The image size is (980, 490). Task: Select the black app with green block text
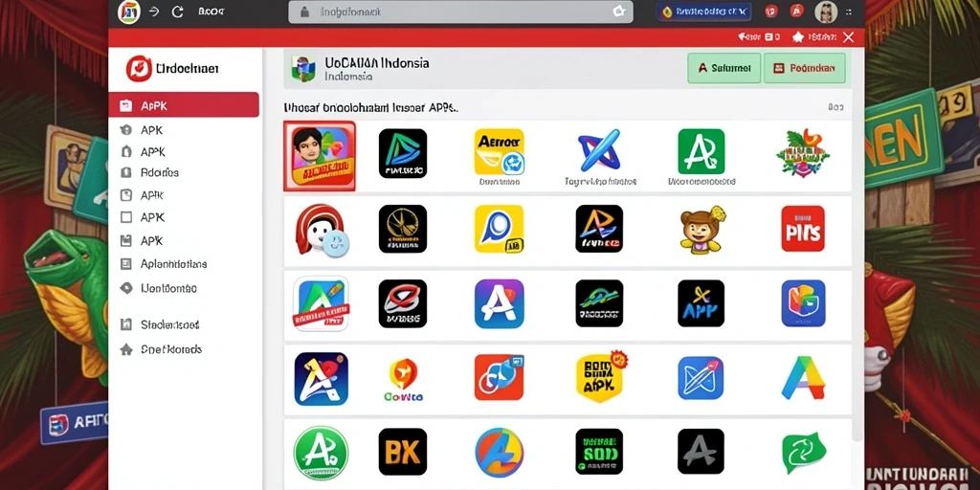599,452
